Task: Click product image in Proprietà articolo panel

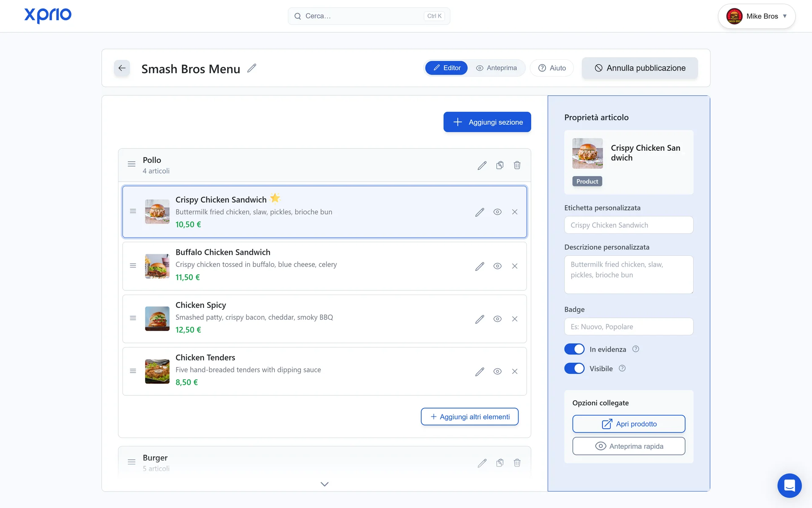Action: (x=588, y=153)
